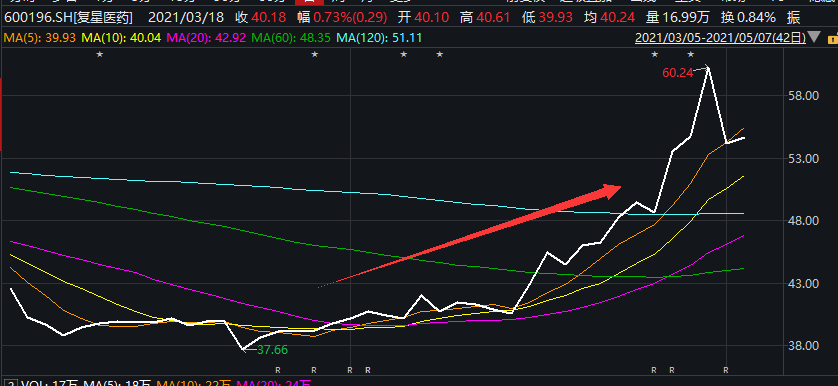This screenshot has width=838, height=386.
Task: Click the date 2021/03/18
Action: tap(185, 18)
